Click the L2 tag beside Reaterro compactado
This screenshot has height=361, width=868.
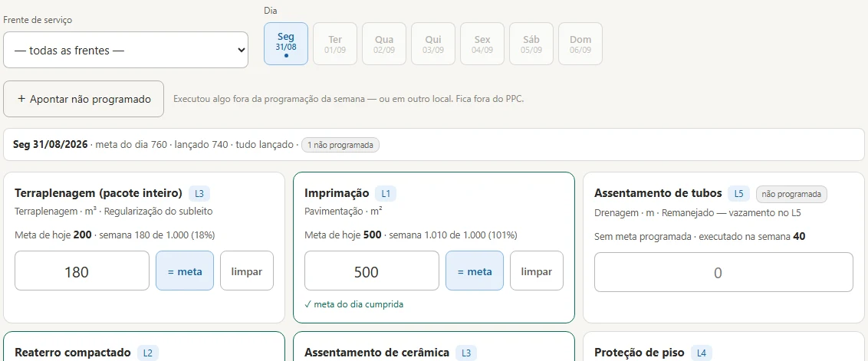tap(148, 353)
